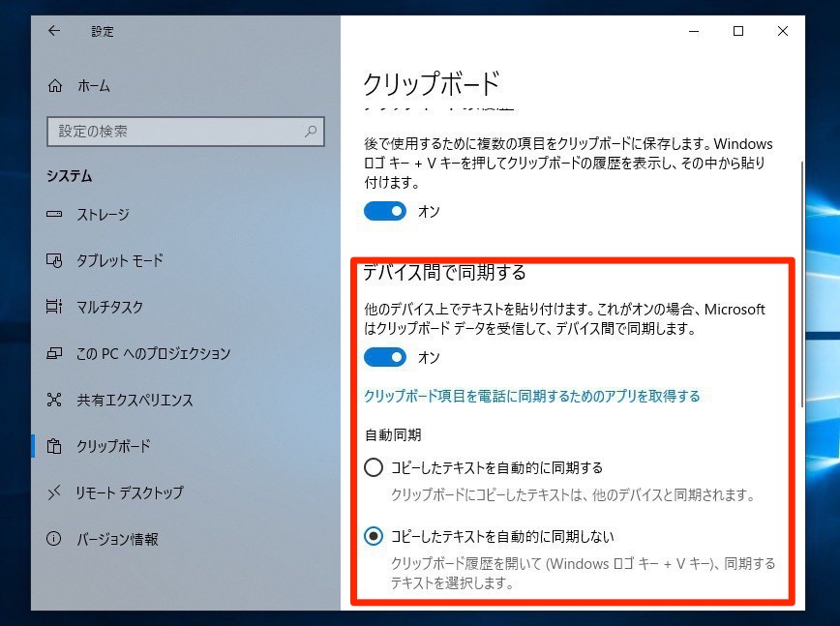
Task: Select auto-sync copied text radio option
Action: pos(374,467)
